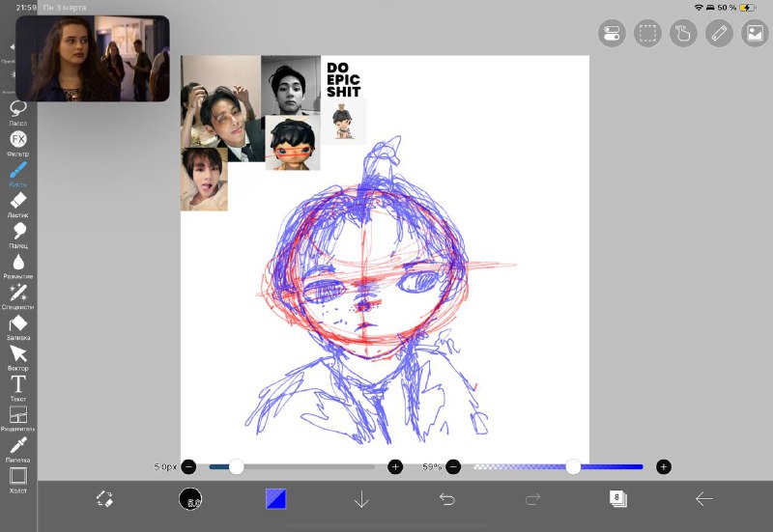Open the layers panel showing 8 layers
773x532 pixels.
pos(618,498)
